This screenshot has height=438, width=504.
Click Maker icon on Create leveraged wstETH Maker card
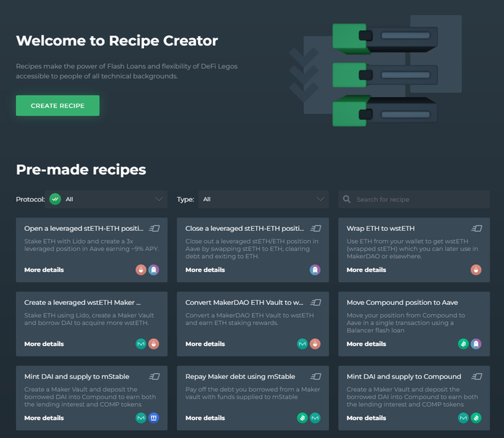point(141,344)
